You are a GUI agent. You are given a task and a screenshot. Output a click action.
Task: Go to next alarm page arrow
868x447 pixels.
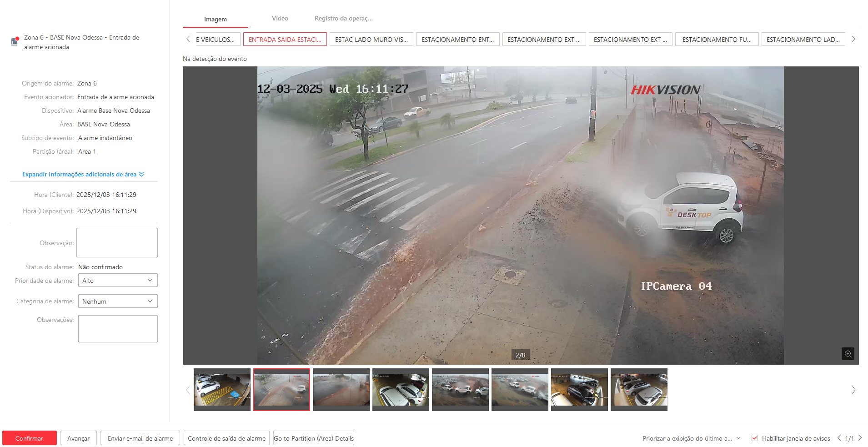coord(860,438)
